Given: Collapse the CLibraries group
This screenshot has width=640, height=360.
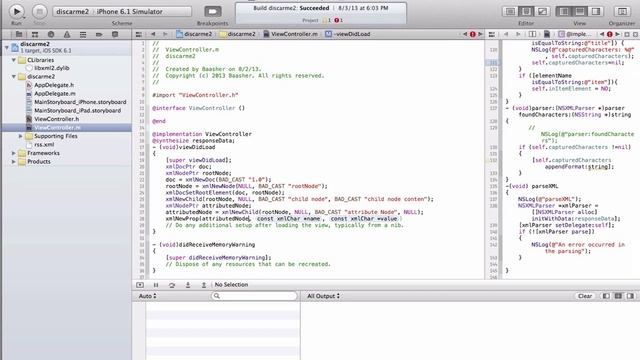Looking at the screenshot, I should click(14, 60).
